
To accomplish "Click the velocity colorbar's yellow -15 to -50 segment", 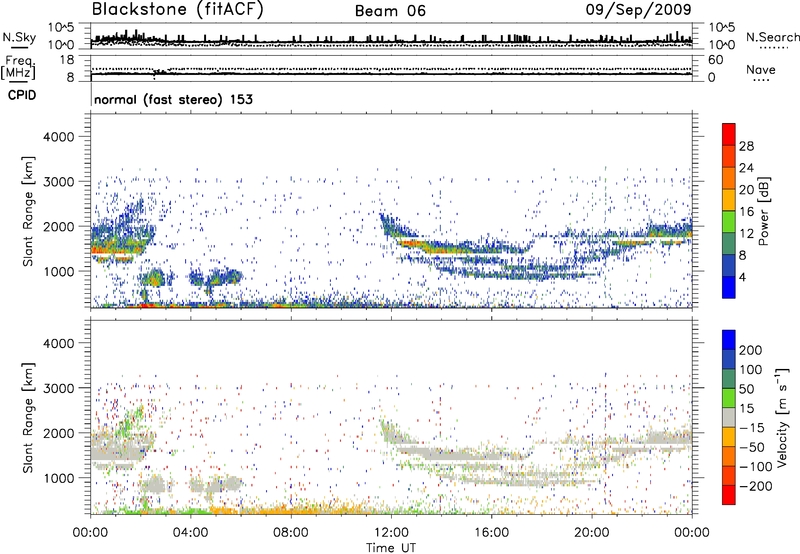I will 729,437.
